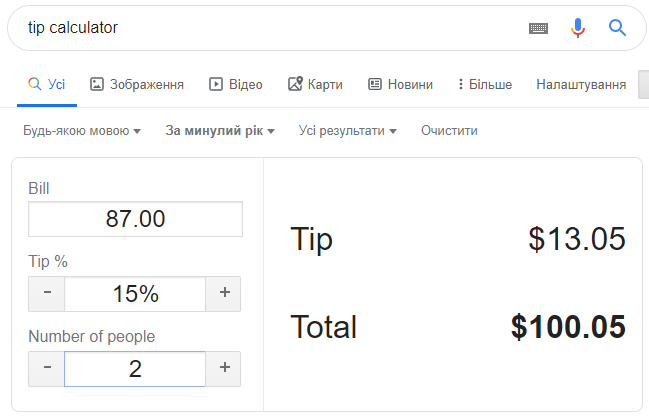The width and height of the screenshot is (649, 420).
Task: Open the Зображення images tab
Action: coord(137,84)
